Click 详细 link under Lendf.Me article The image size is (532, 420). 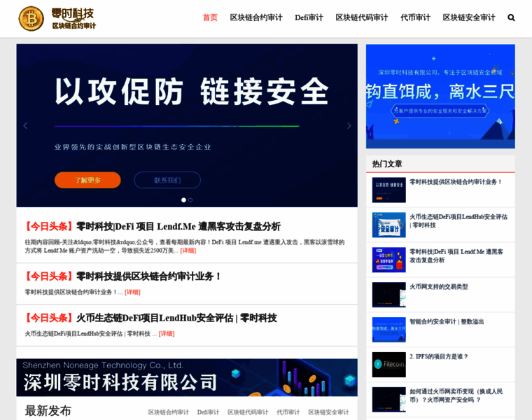(x=188, y=251)
